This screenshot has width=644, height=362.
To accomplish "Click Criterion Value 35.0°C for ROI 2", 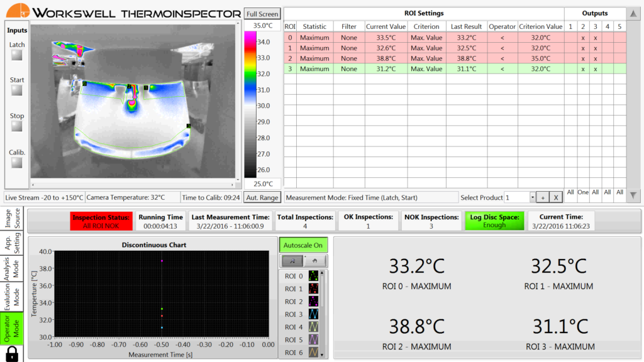I will click(x=540, y=58).
